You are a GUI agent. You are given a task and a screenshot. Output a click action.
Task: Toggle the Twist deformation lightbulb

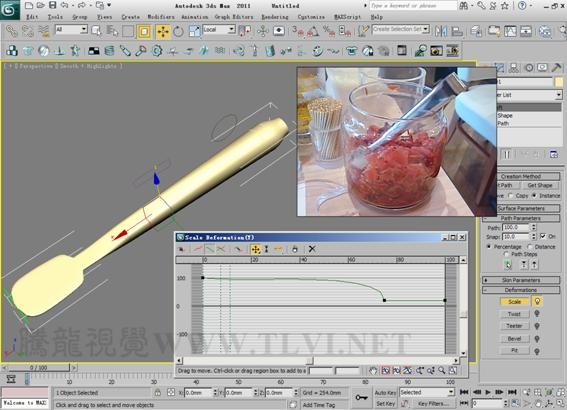click(x=537, y=313)
